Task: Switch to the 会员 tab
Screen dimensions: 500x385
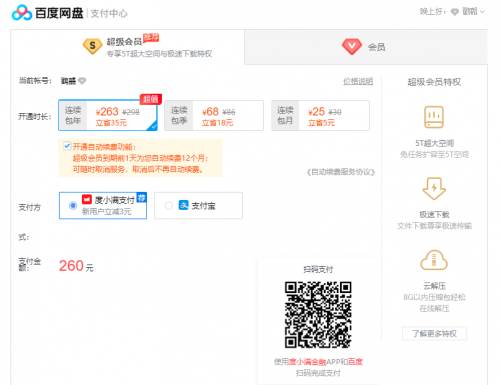Action: [x=366, y=47]
